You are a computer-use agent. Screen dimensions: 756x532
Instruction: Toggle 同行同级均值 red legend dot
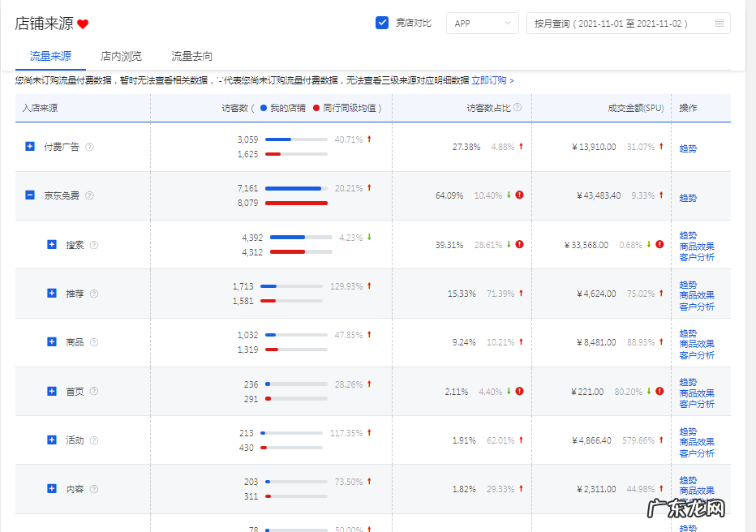pyautogui.click(x=316, y=108)
